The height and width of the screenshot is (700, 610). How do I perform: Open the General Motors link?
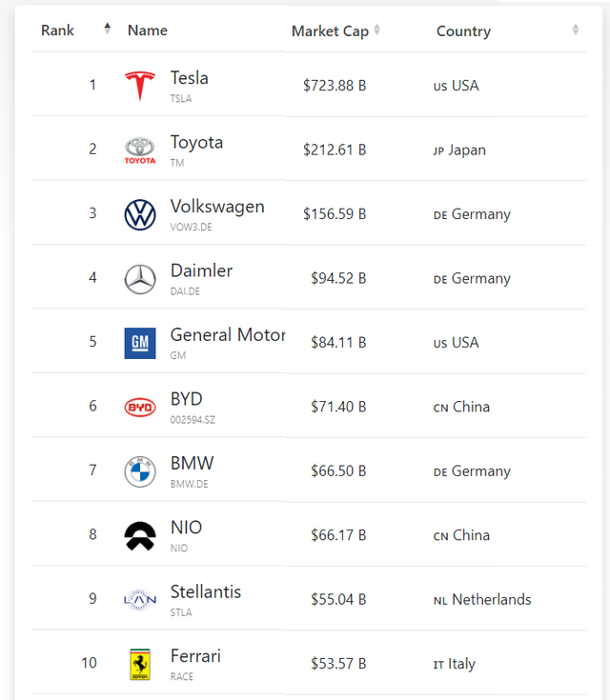pyautogui.click(x=228, y=335)
